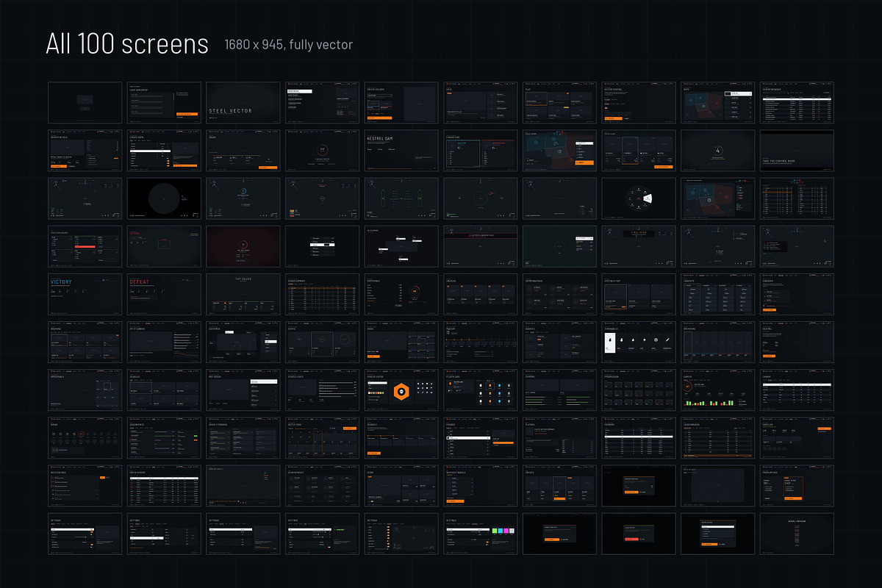Screen dimensions: 882x588
Task: Open the BATTLE PASS screen thumbnail
Action: (x=322, y=438)
